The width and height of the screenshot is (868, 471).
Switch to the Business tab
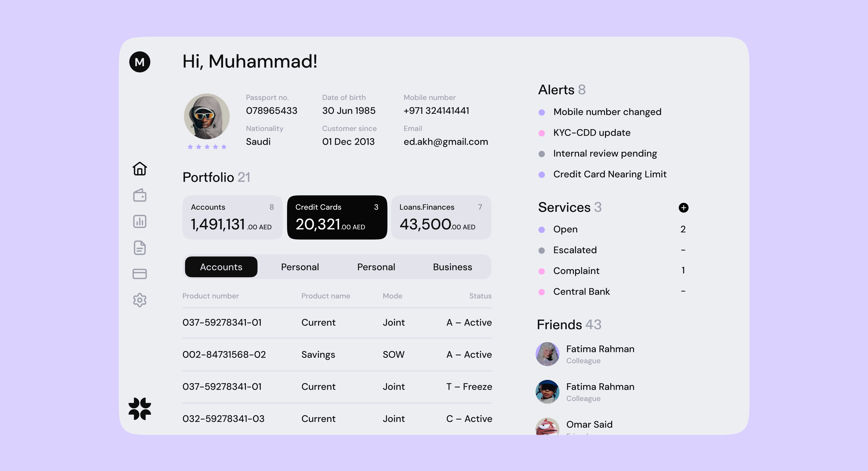pos(453,267)
